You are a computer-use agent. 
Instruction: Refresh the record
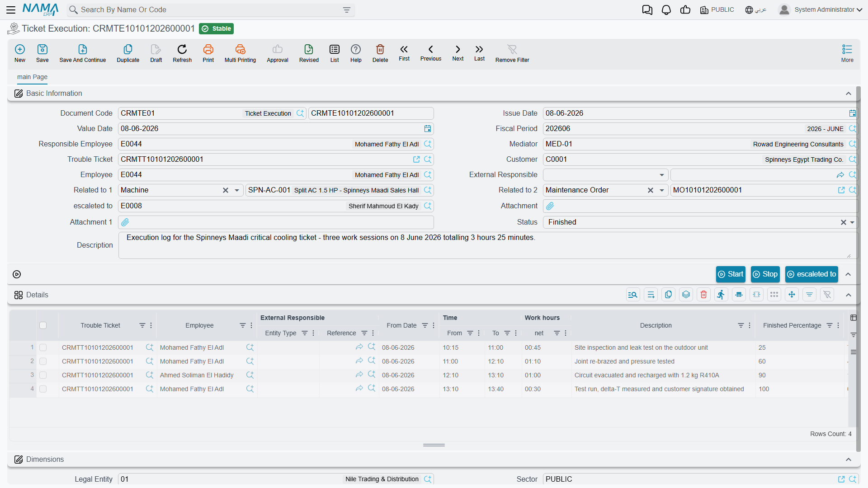[x=182, y=53]
